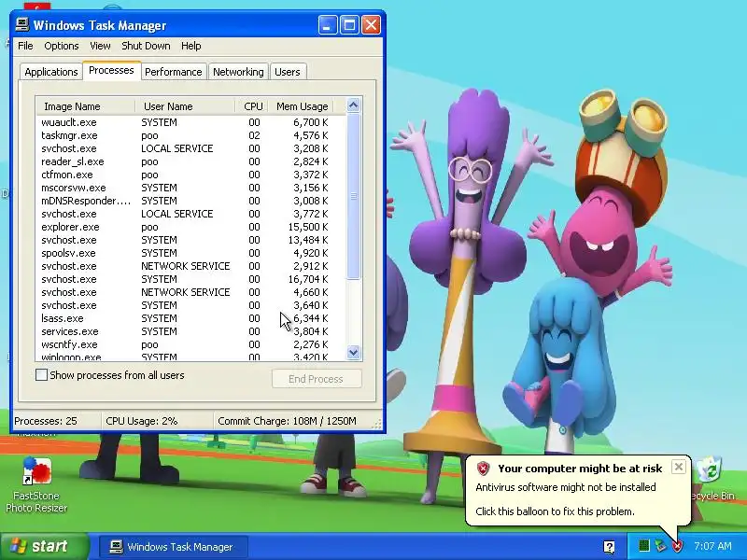Viewport: 747px width, 560px height.
Task: Click the green CPU usage tray icon
Action: pyautogui.click(x=643, y=546)
